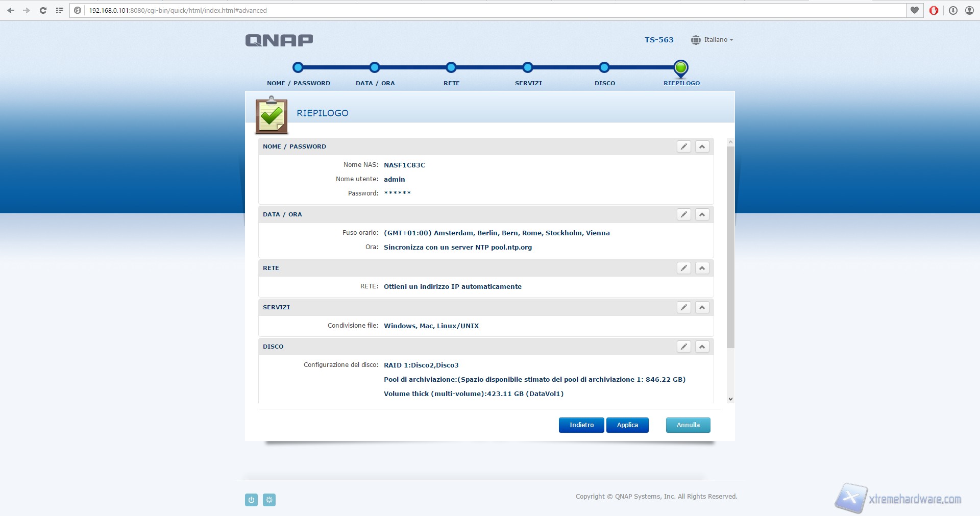Collapse the Nome / Password section
Image resolution: width=980 pixels, height=516 pixels.
click(702, 146)
